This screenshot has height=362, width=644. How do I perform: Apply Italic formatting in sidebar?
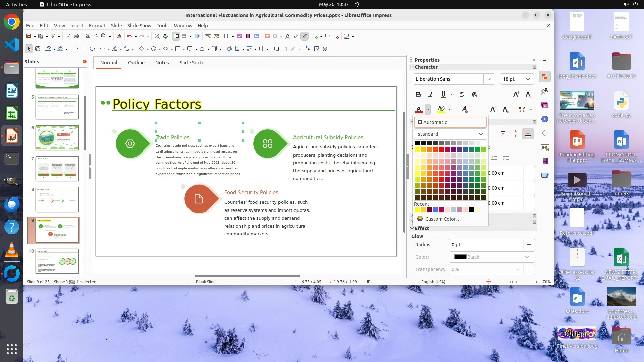click(x=431, y=94)
